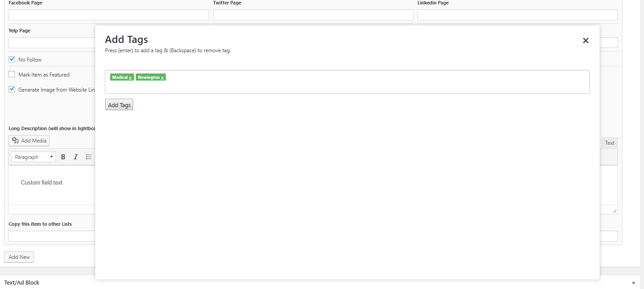
Task: Toggle bold formatting in the editor toolbar
Action: click(x=63, y=157)
